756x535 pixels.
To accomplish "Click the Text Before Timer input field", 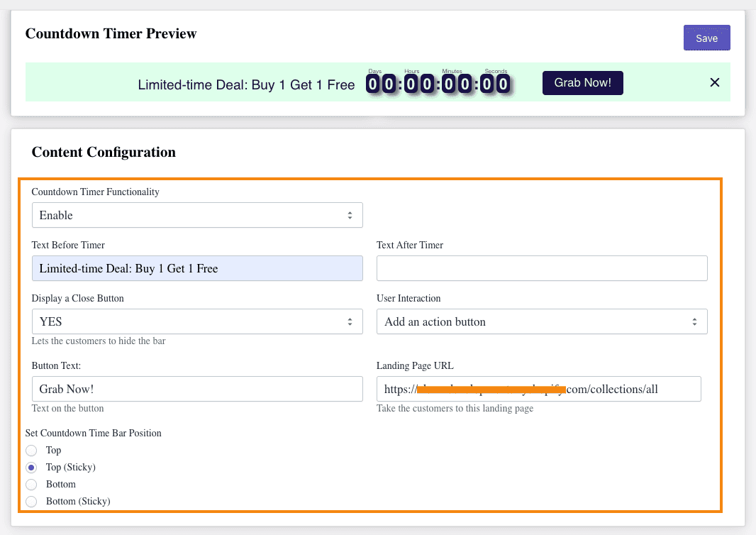I will click(197, 268).
